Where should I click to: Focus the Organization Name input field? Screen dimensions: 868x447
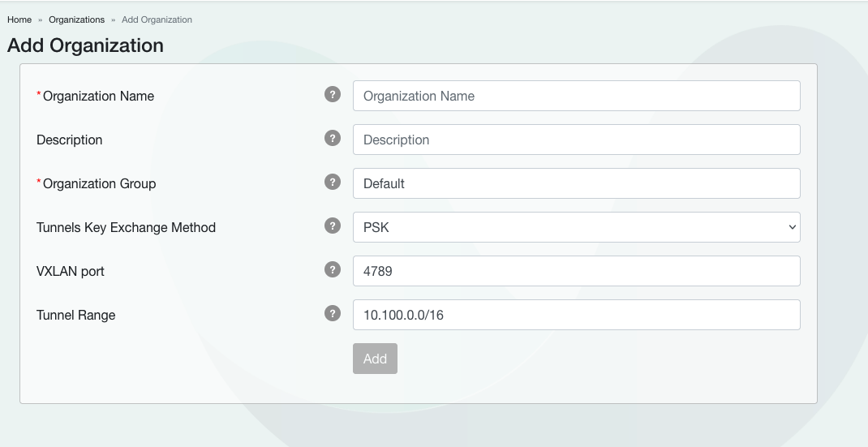(x=576, y=96)
